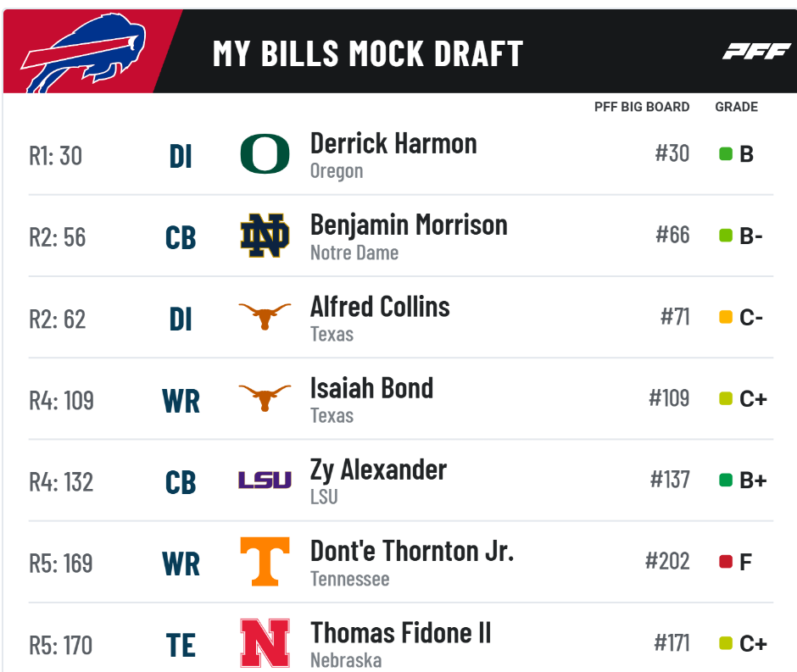Click the Buffalo Bills logo
The height and width of the screenshot is (672, 797).
83,53
